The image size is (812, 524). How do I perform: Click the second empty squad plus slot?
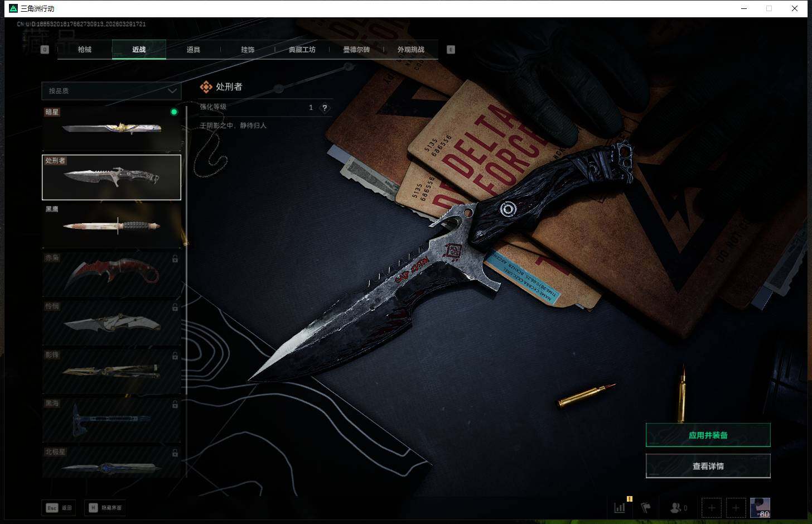pos(736,508)
